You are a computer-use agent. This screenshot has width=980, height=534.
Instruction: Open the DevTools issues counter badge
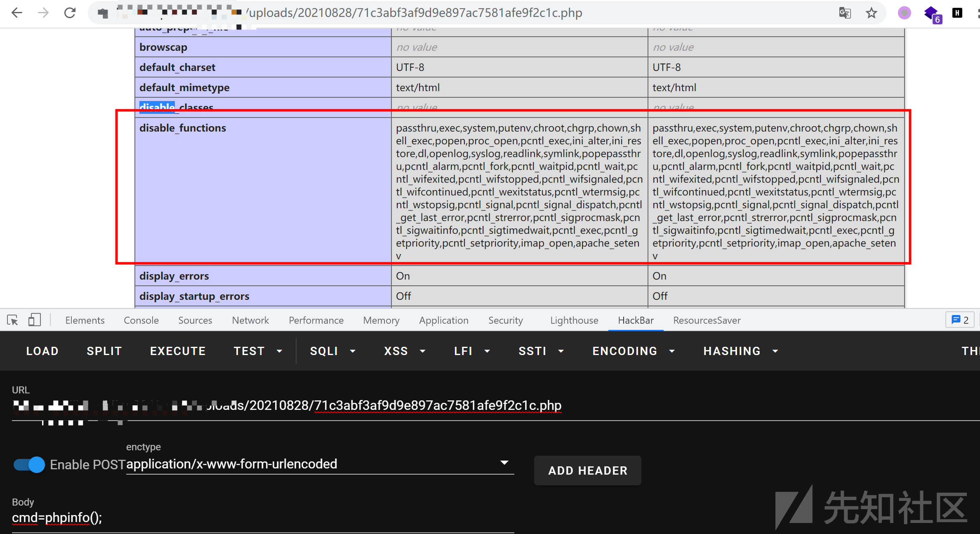[x=960, y=320]
